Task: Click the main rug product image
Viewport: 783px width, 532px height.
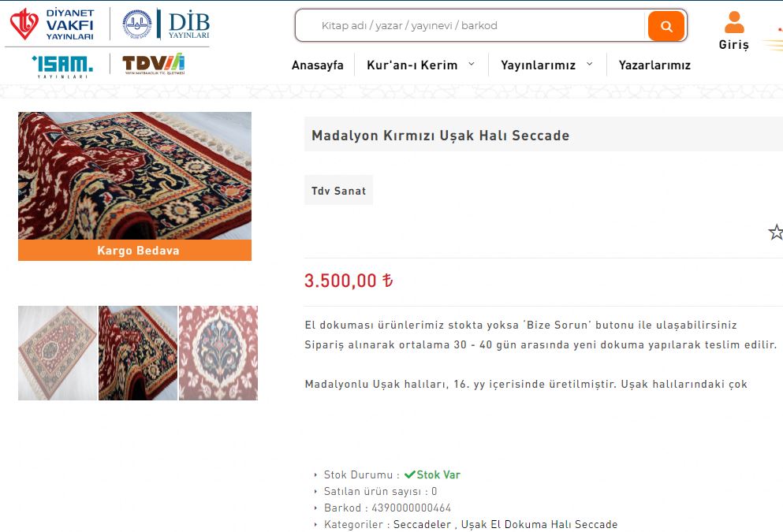Action: [135, 176]
